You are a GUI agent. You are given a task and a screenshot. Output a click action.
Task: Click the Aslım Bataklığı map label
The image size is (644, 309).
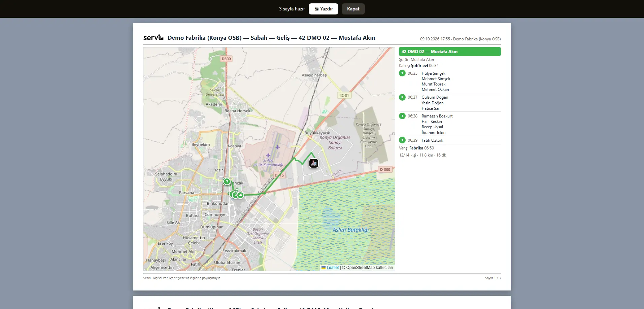tap(351, 230)
